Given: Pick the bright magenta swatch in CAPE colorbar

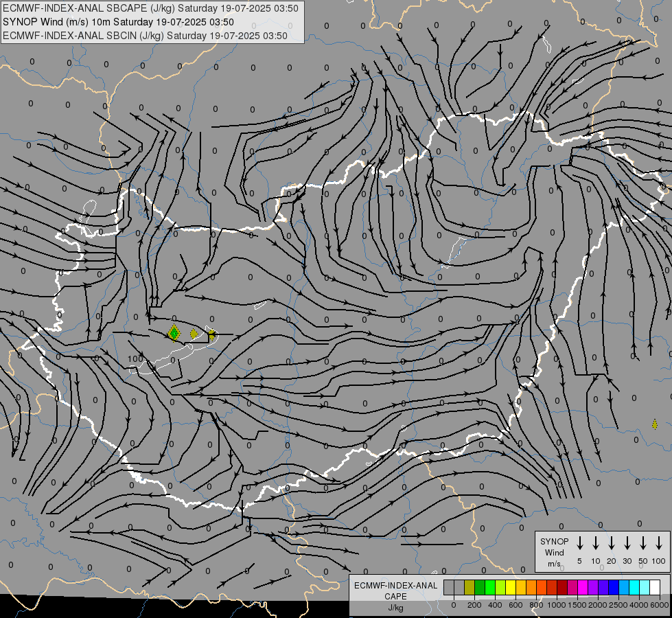Looking at the screenshot, I should (583, 587).
